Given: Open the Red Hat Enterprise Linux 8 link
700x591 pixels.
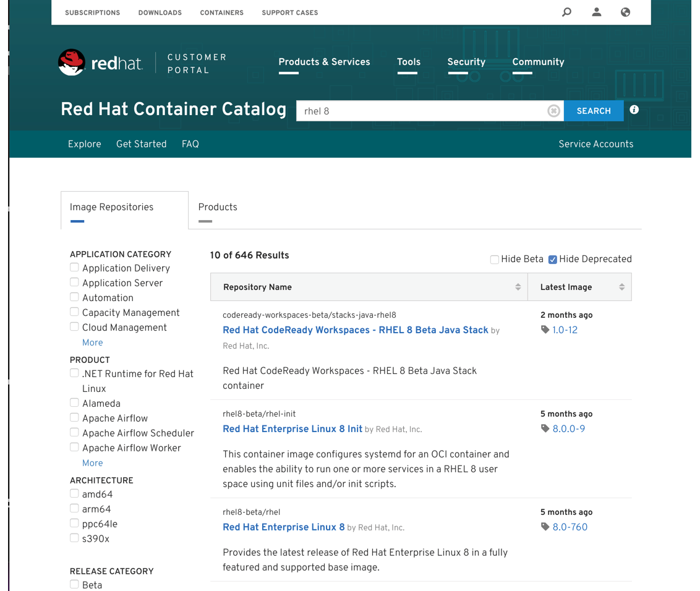Looking at the screenshot, I should click(283, 527).
